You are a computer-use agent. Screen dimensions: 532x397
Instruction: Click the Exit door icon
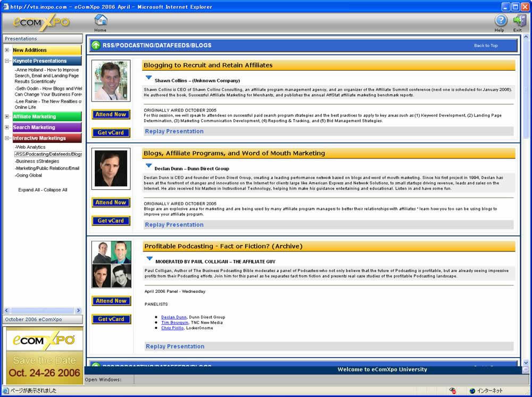pyautogui.click(x=519, y=21)
